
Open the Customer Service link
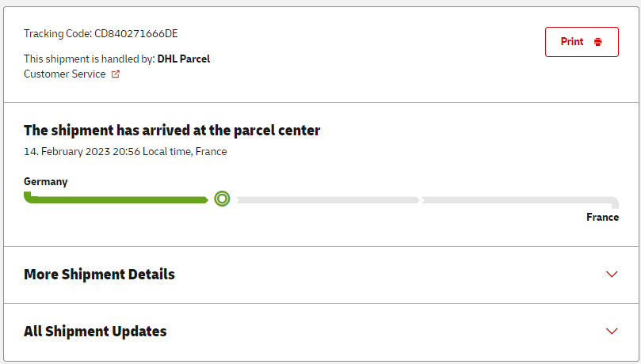click(64, 74)
